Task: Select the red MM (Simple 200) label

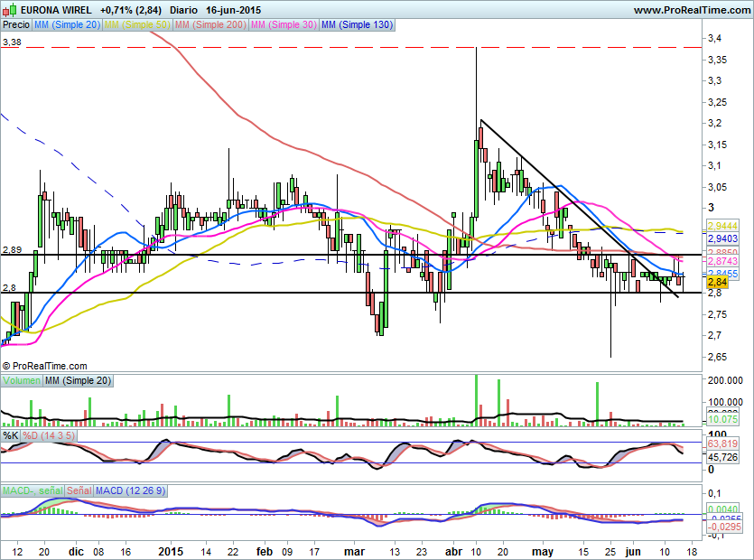Action: (x=209, y=25)
